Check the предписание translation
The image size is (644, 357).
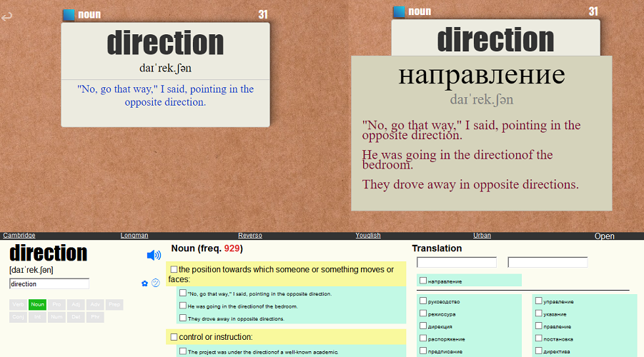423,351
